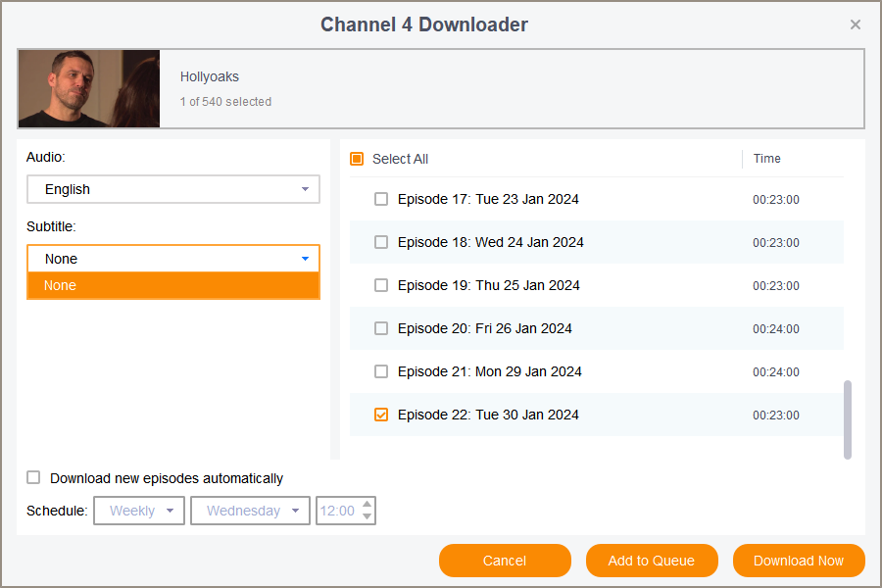Collapse the Subtitle dropdown arrow
This screenshot has height=588, width=882.
coord(305,259)
